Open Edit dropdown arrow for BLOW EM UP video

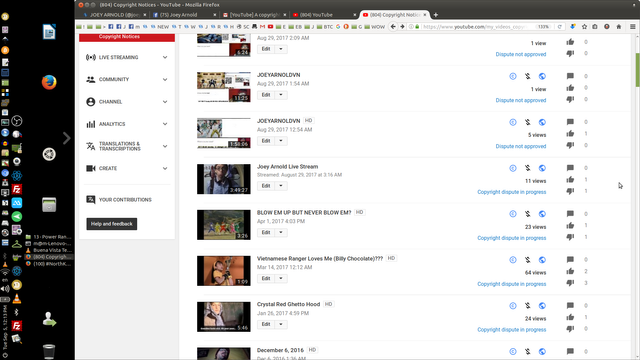[281, 232]
